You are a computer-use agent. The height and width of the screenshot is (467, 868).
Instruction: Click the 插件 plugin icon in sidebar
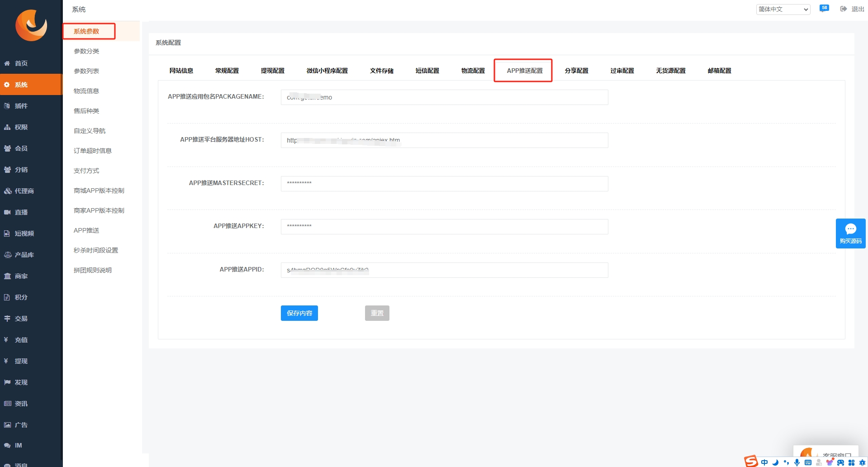click(x=7, y=106)
